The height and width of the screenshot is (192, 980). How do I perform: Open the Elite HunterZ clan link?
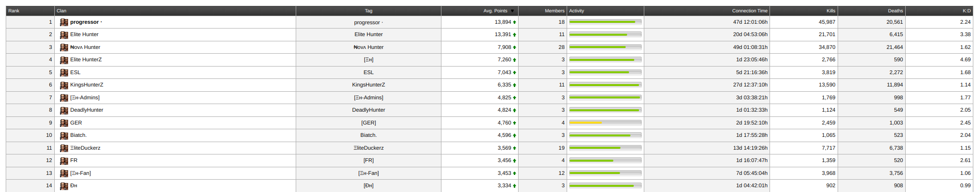point(86,59)
